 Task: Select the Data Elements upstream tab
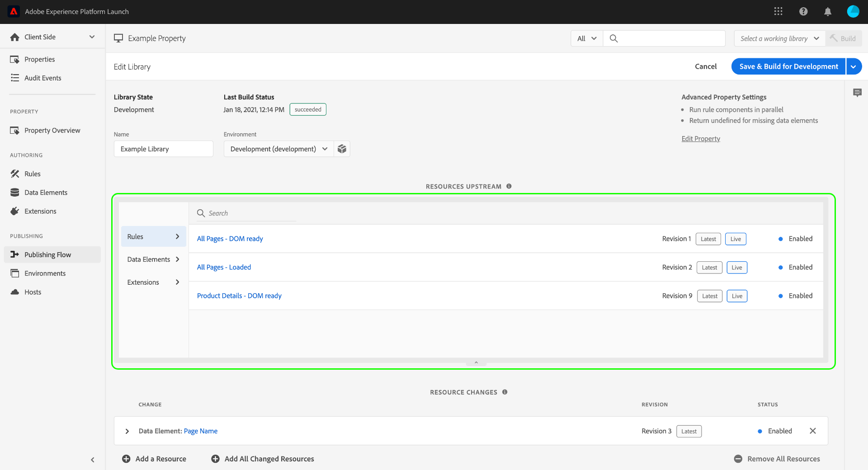[154, 259]
